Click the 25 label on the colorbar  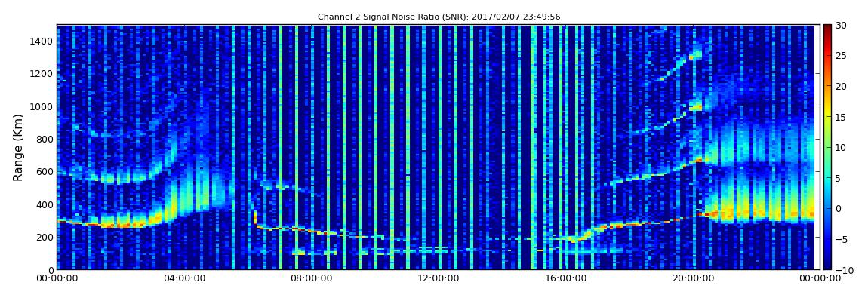[x=842, y=56]
